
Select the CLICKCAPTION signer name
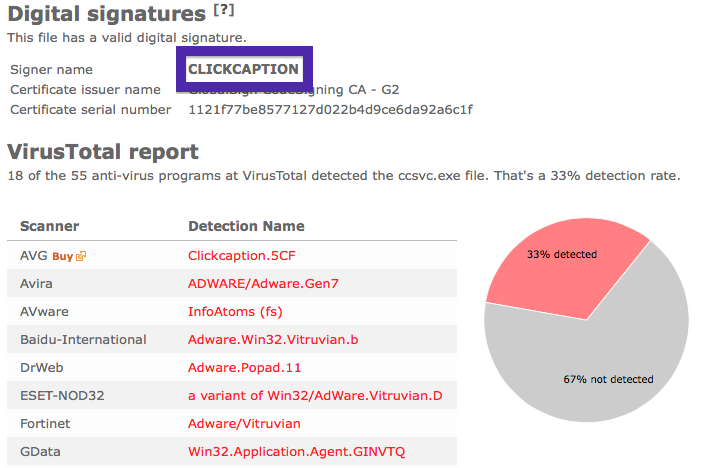243,69
